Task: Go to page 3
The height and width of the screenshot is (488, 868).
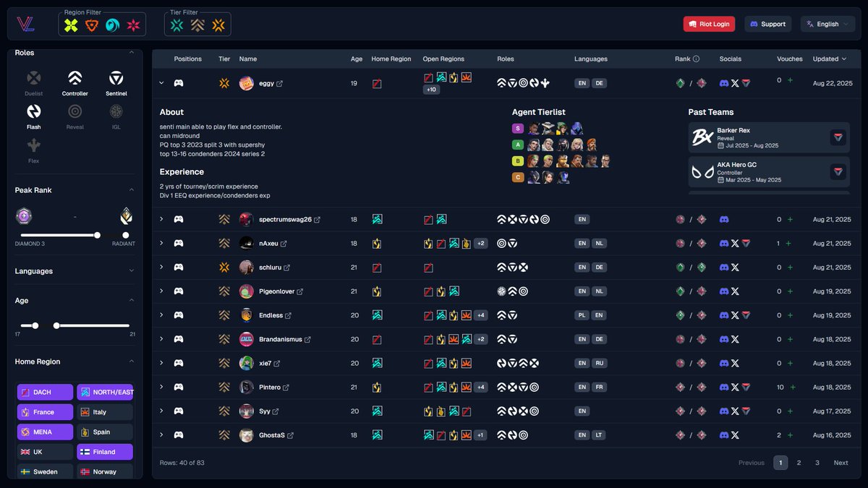Action: pyautogui.click(x=817, y=463)
